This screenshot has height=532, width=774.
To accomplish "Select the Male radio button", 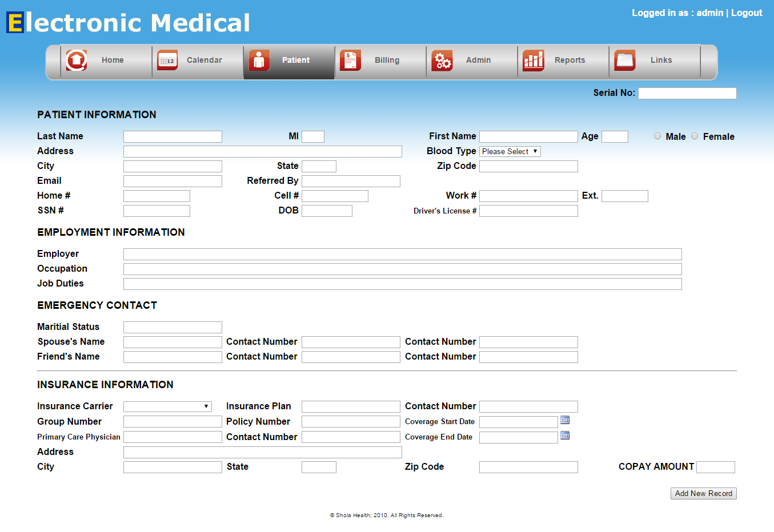I will (657, 136).
